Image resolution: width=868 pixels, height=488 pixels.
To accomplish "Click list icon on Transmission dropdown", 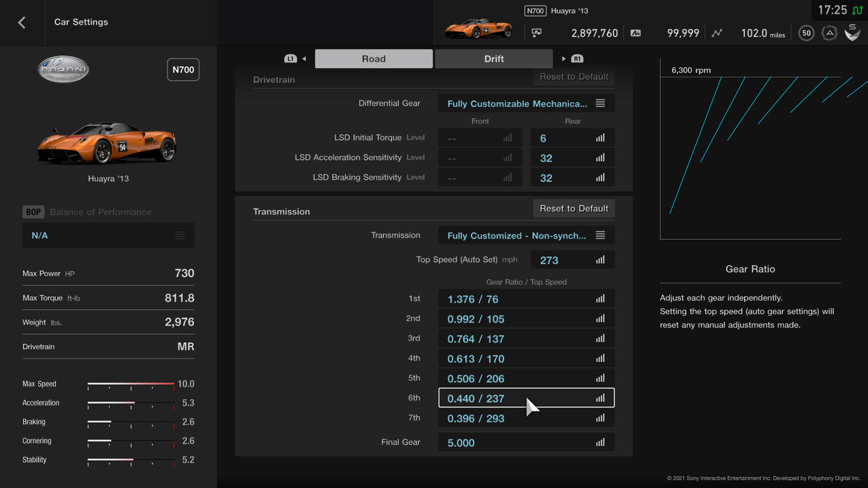I will pos(600,236).
